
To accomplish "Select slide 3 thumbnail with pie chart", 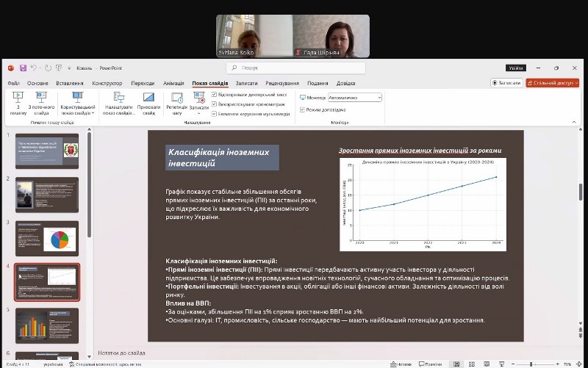I will click(47, 238).
